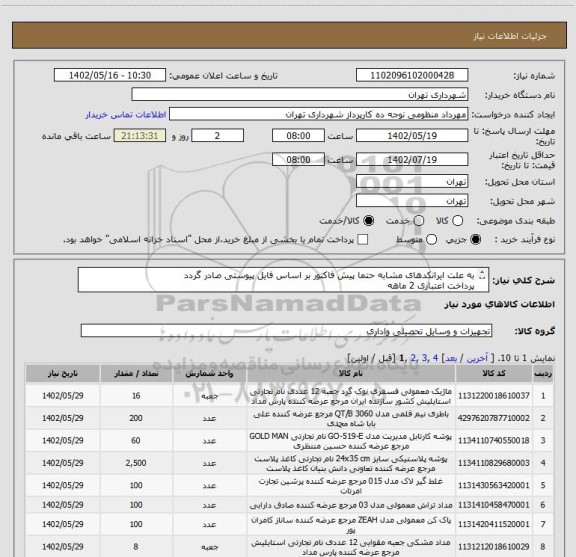The height and width of the screenshot is (557, 576).
Task: Click the quantity 2,500 cell
Action: (136, 463)
